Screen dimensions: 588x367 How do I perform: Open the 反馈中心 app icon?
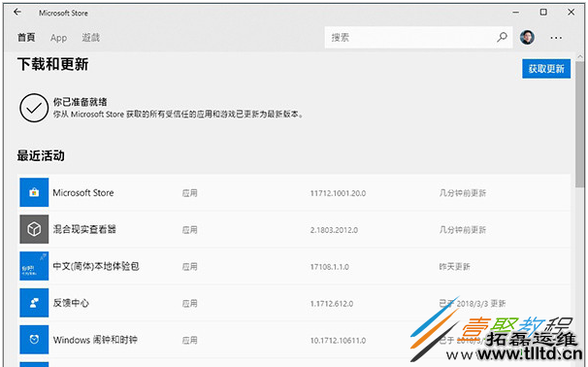34,303
